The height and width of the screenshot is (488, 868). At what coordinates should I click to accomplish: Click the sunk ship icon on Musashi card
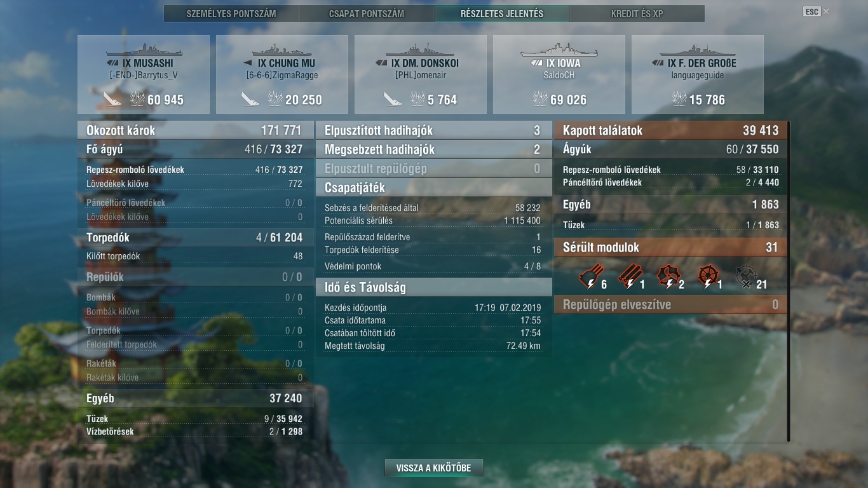[113, 99]
